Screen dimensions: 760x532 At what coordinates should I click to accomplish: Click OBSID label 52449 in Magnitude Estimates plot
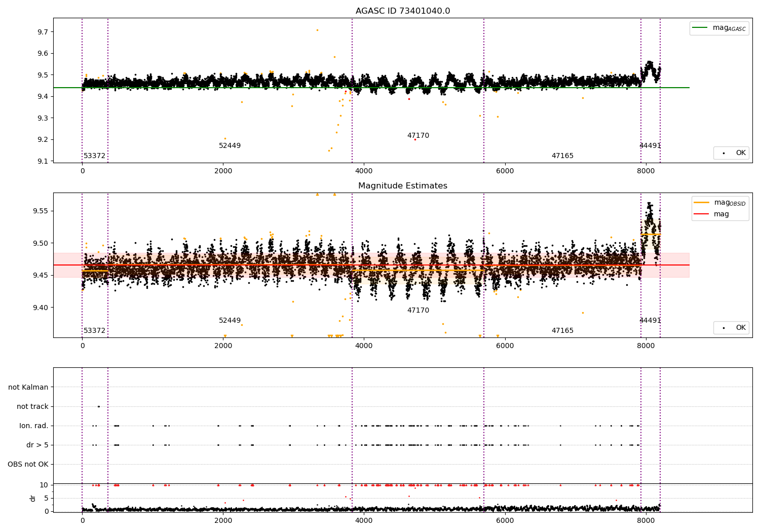(x=230, y=320)
